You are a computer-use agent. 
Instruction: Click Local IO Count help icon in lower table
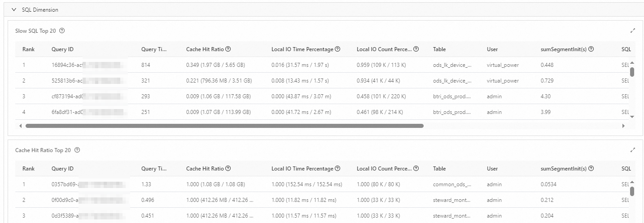point(416,168)
